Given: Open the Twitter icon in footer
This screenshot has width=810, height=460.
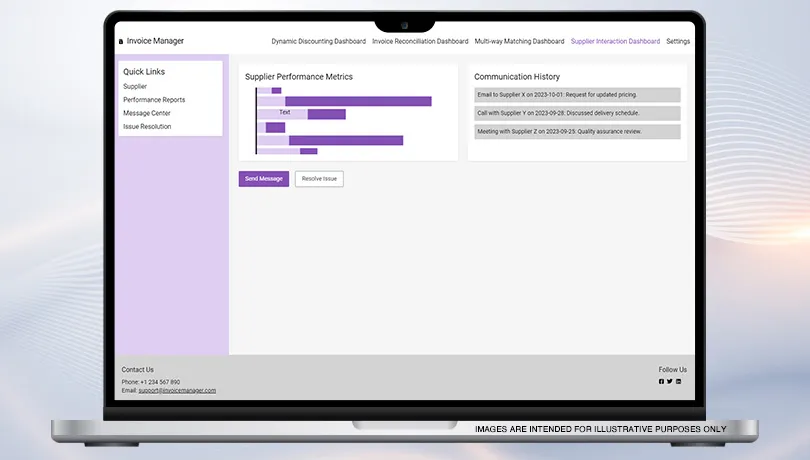Looking at the screenshot, I should [x=670, y=381].
